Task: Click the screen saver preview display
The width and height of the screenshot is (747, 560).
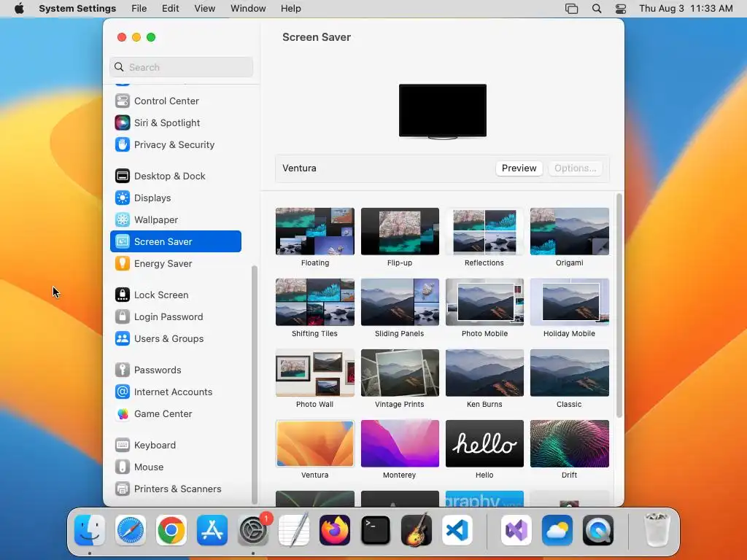Action: (x=443, y=112)
